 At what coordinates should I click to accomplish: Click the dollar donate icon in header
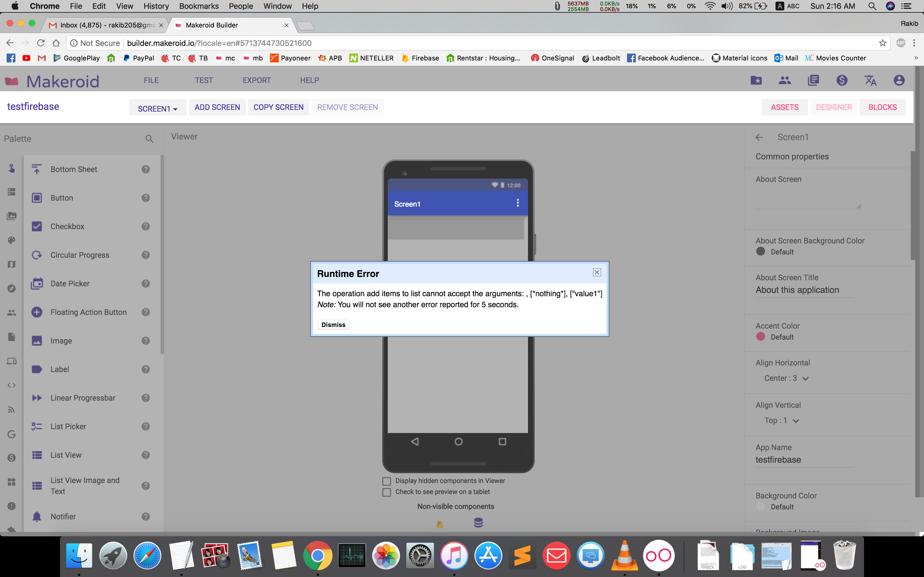(842, 80)
